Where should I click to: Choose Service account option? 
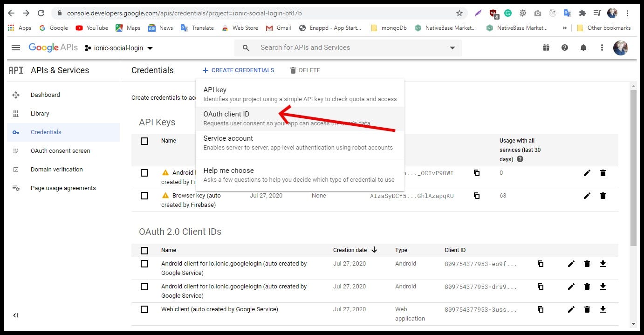pos(300,143)
